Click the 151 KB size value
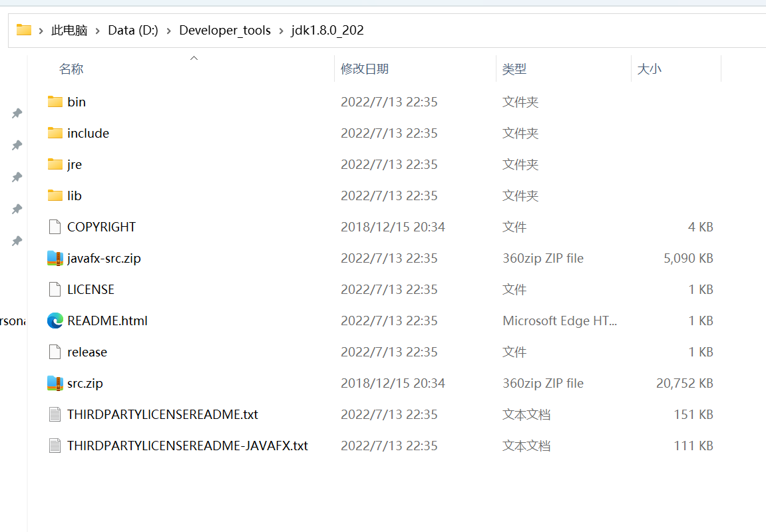This screenshot has height=532, width=766. point(693,414)
